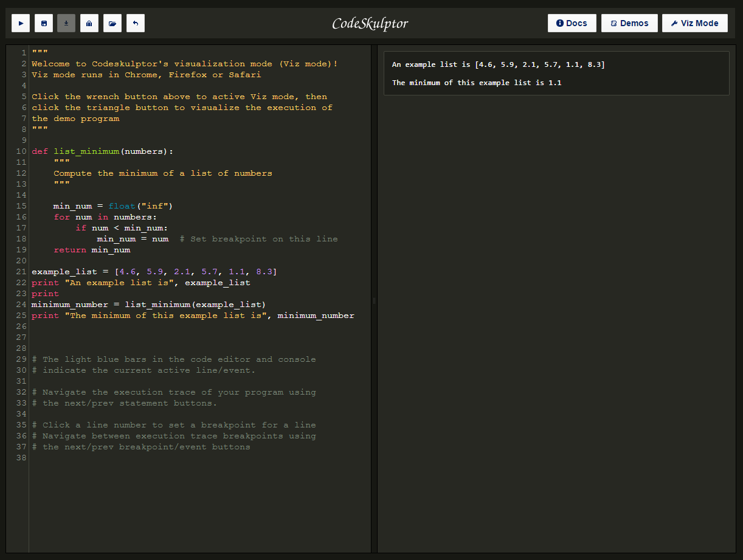Screen dimensions: 743x560
Task: Click the info icon inside the Docs button
Action: 561,22
